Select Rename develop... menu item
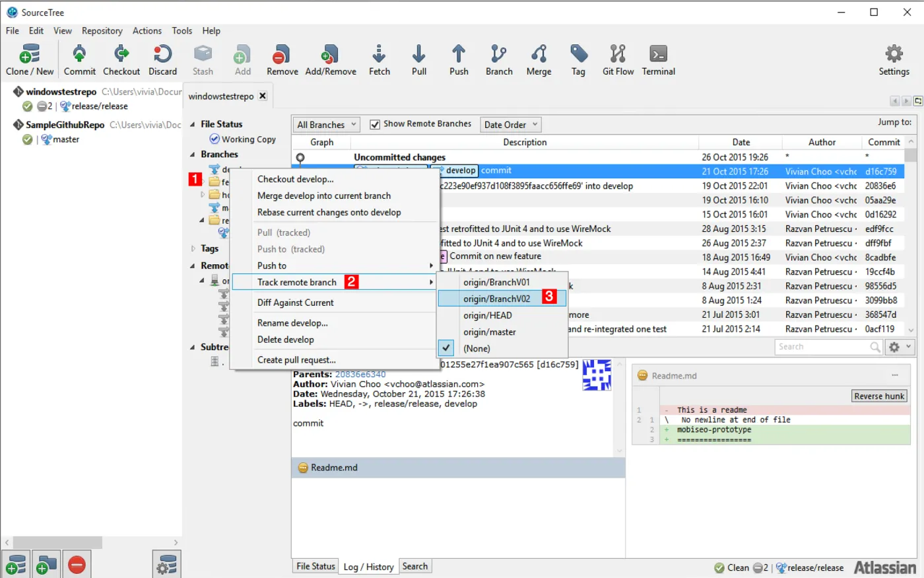Screen dimensions: 924x578 point(334,323)
